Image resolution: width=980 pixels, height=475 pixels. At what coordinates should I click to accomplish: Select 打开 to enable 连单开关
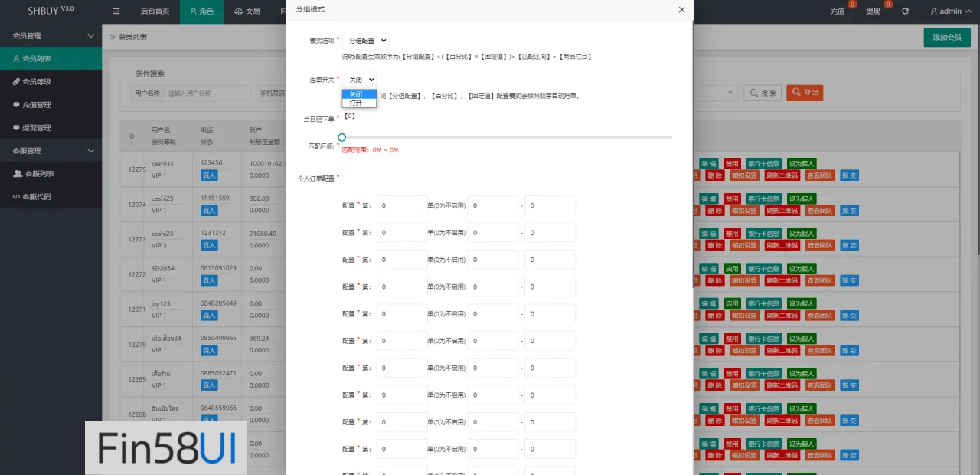(356, 101)
